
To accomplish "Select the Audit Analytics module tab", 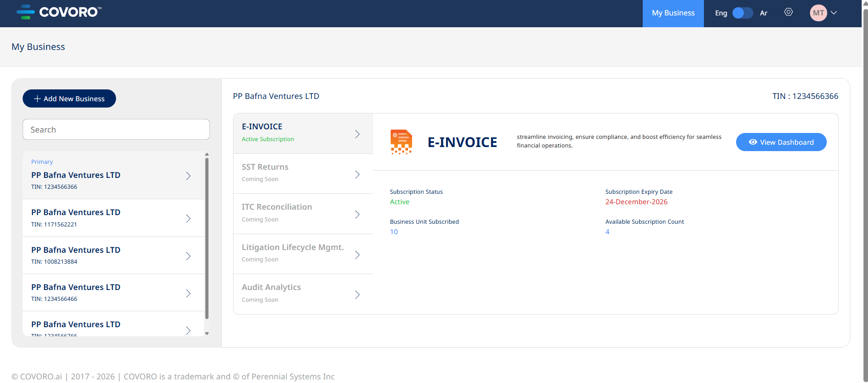I will (303, 294).
